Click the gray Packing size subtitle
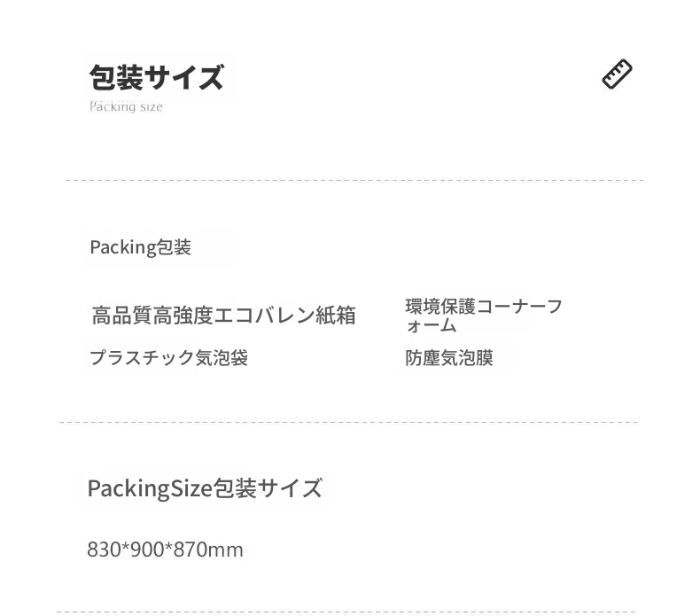 coord(126,106)
